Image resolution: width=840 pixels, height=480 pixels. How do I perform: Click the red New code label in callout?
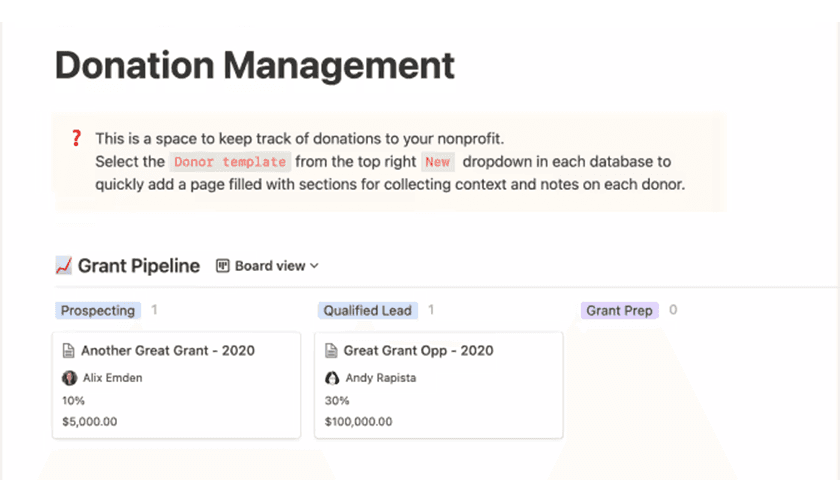pos(437,162)
